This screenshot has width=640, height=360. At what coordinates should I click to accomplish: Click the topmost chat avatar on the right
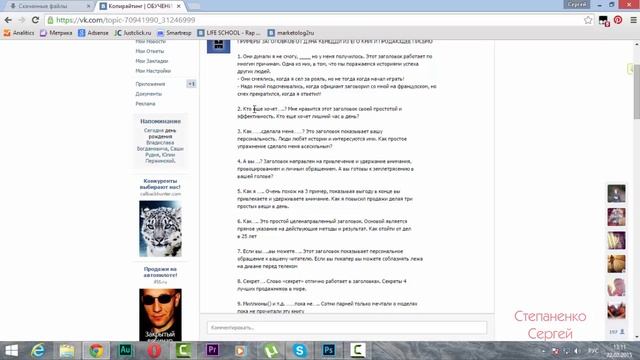pyautogui.click(x=616, y=193)
